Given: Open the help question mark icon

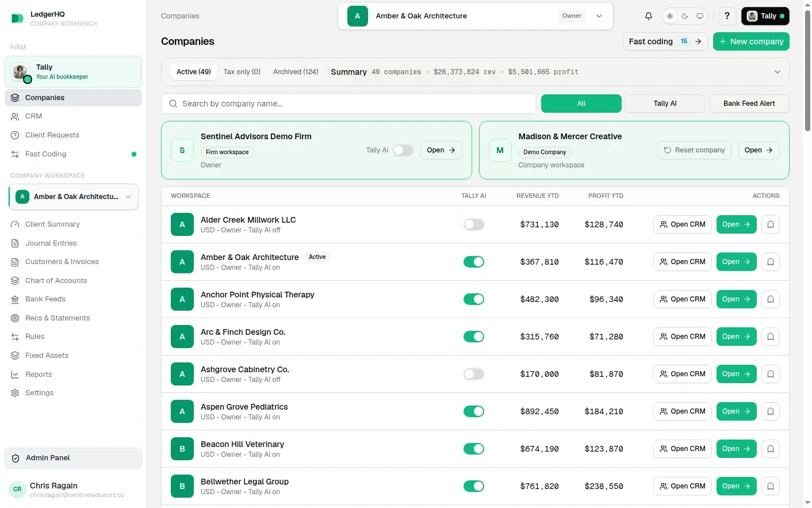Looking at the screenshot, I should point(727,16).
